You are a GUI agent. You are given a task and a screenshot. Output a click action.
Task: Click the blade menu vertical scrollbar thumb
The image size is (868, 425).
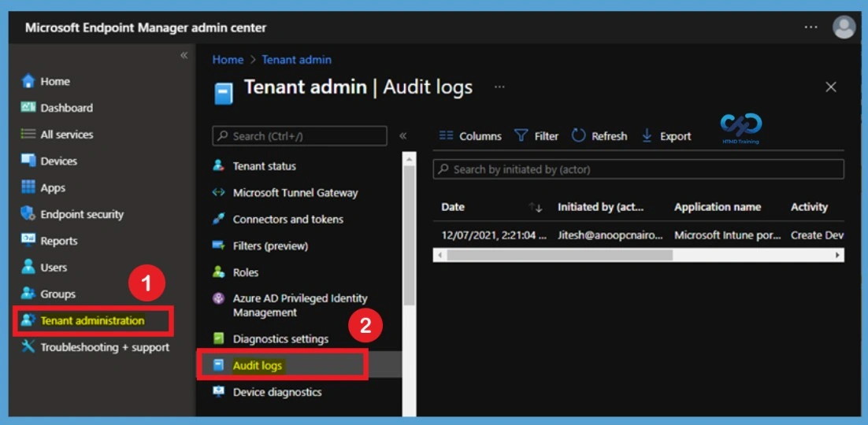pyautogui.click(x=409, y=235)
